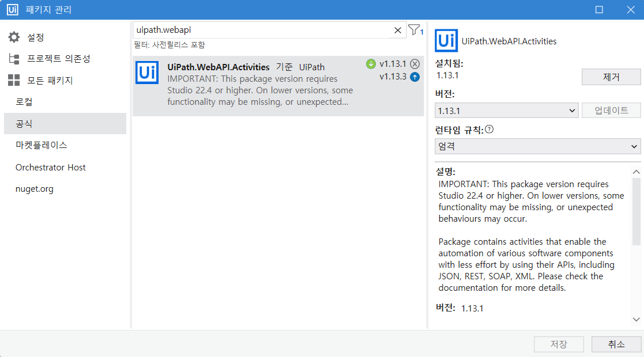Click the UiPath logo in details panel
This screenshot has width=644, height=357.
pyautogui.click(x=446, y=41)
